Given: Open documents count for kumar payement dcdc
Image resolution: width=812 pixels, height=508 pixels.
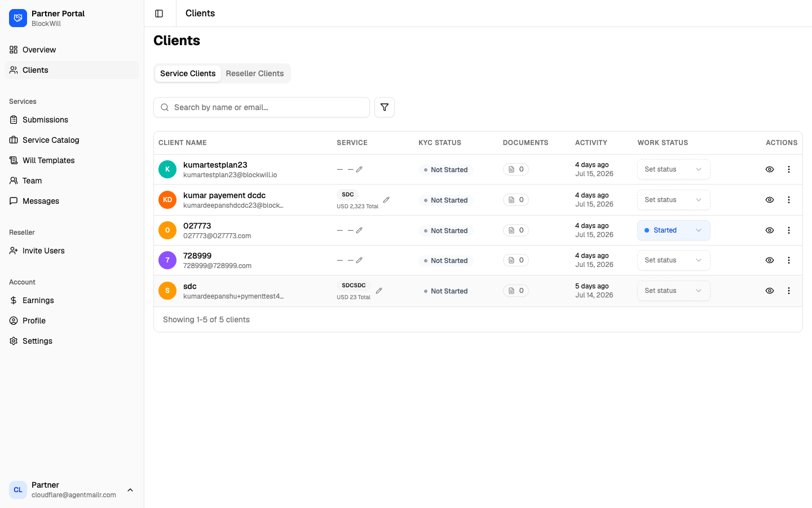Looking at the screenshot, I should pos(516,200).
